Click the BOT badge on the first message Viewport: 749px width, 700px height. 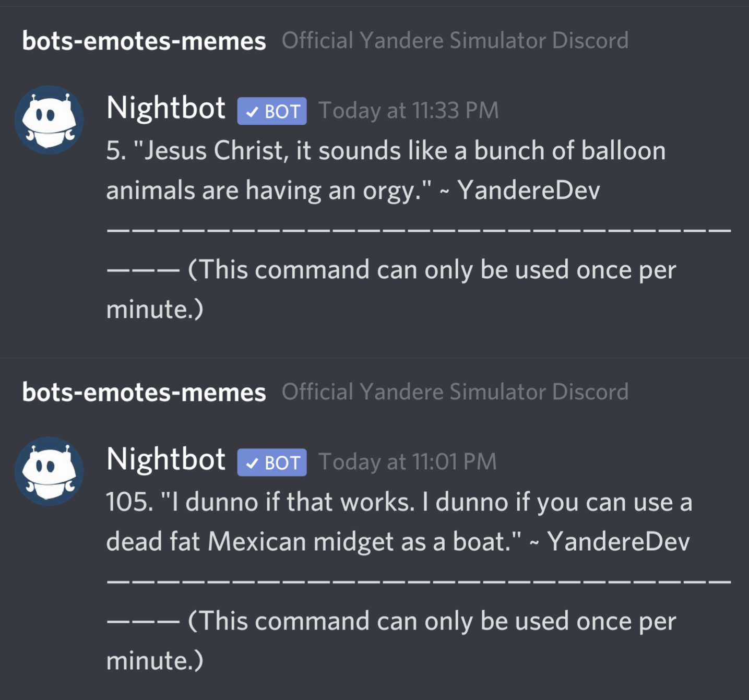point(272,111)
